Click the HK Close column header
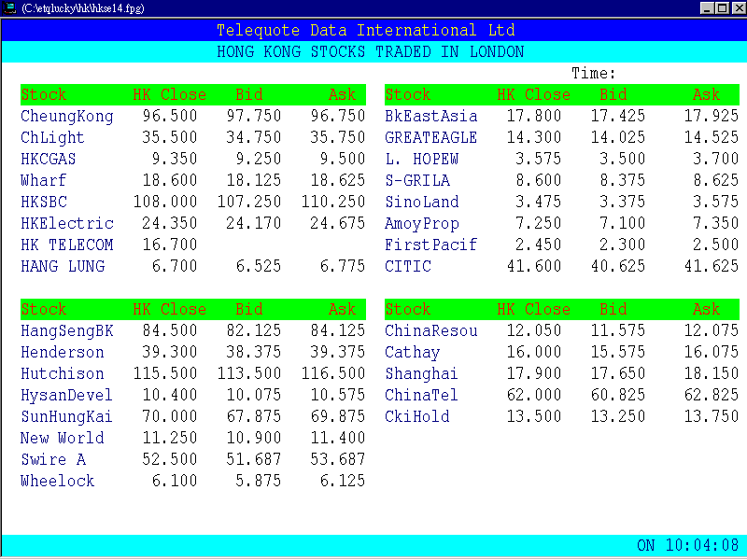This screenshot has width=747, height=560. tap(167, 94)
